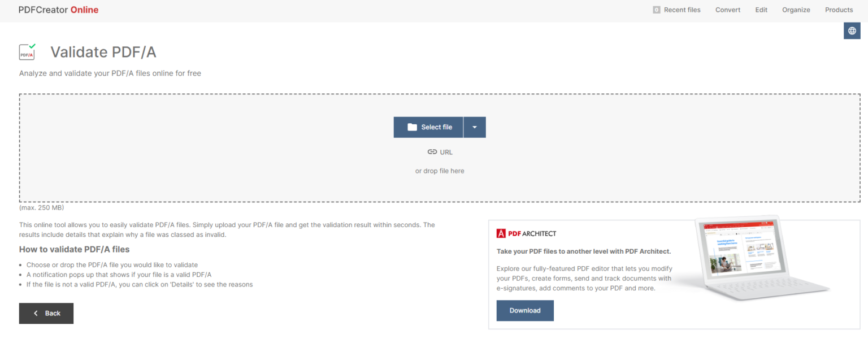Click the red Online text in logo

pos(86,10)
